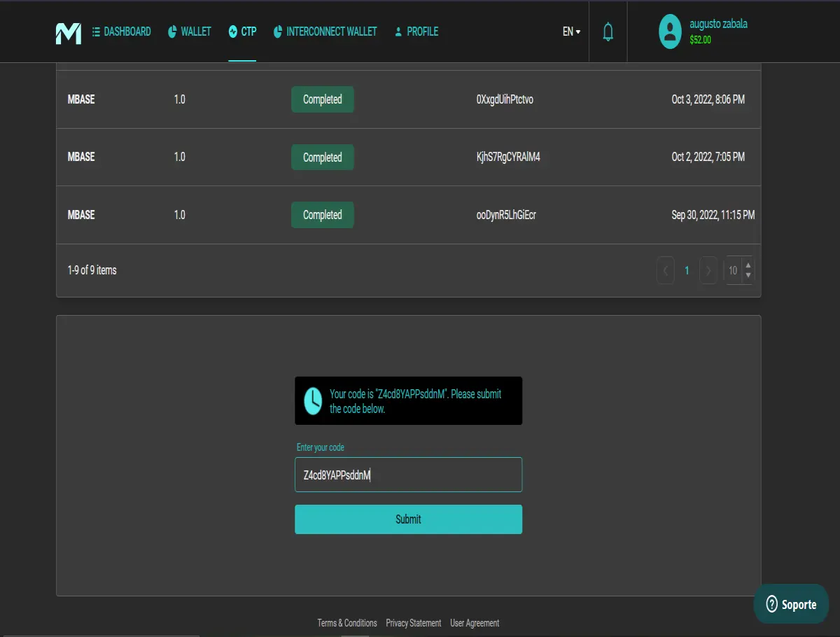Open the Soporte help widget

(791, 604)
